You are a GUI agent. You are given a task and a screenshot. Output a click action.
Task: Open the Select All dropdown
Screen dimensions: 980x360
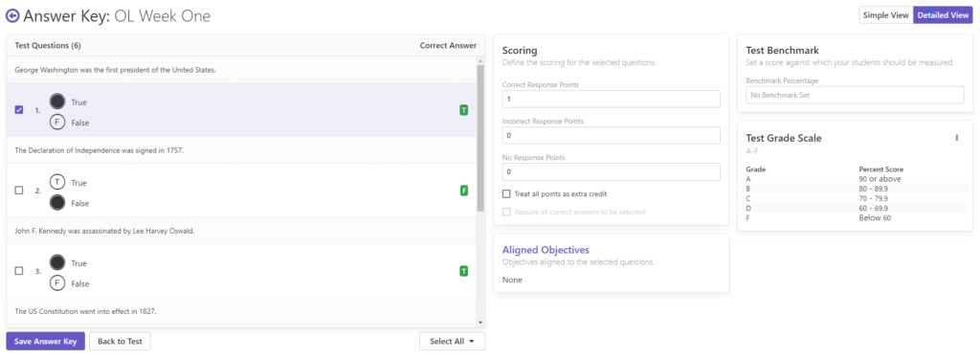452,341
